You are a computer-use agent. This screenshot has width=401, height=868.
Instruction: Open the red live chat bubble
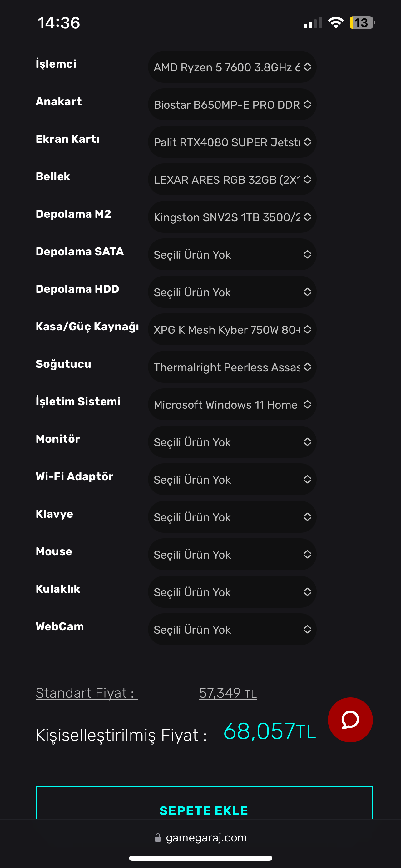350,720
